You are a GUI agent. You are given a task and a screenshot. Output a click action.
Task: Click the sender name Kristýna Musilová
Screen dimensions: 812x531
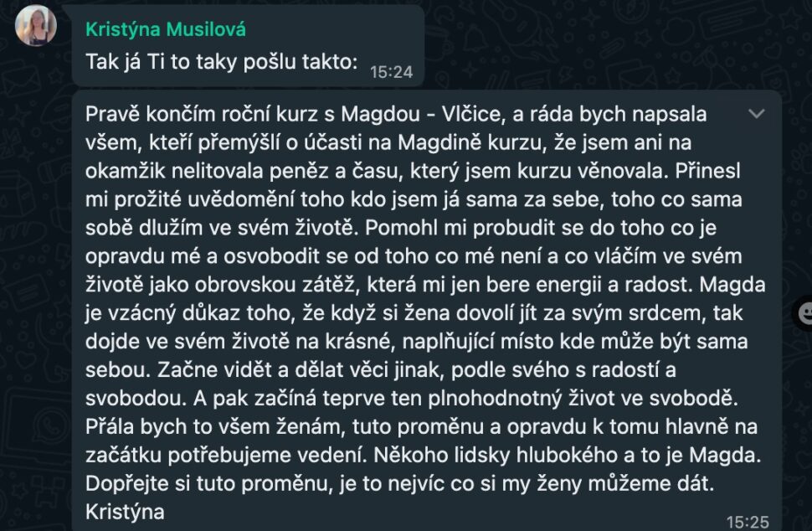165,29
